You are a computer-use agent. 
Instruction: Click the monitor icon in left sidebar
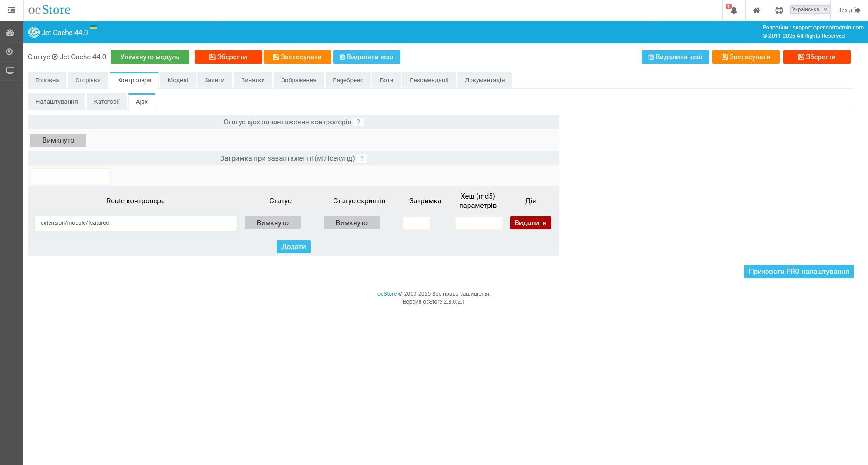[10, 71]
